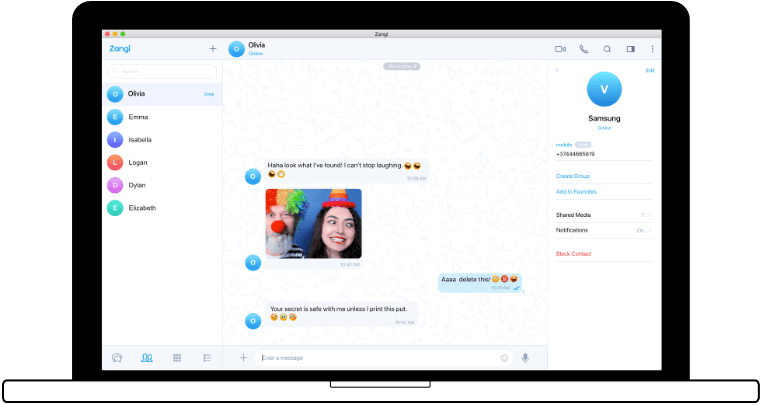Open the settings list tab at bottom
The image size is (762, 405).
(207, 358)
